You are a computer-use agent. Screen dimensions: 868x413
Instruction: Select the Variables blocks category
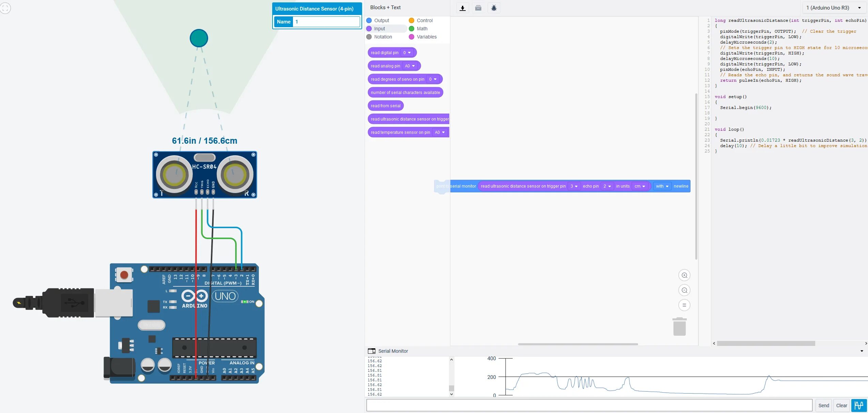tap(426, 37)
